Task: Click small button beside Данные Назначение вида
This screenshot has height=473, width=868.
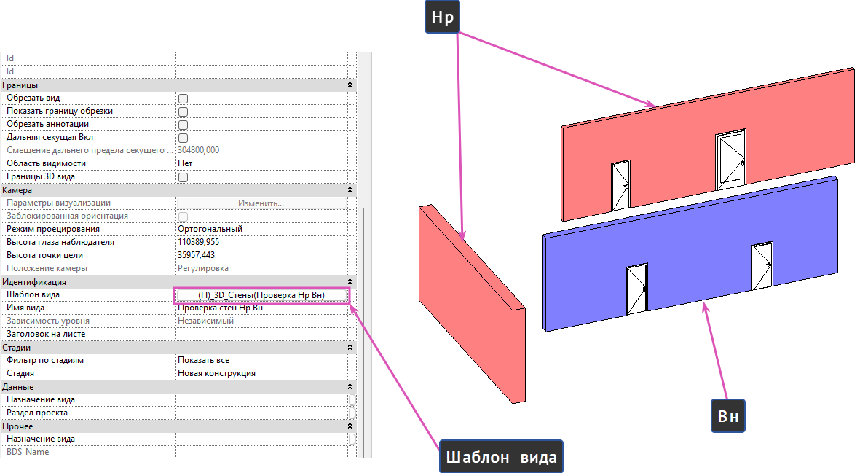Action: coord(352,399)
